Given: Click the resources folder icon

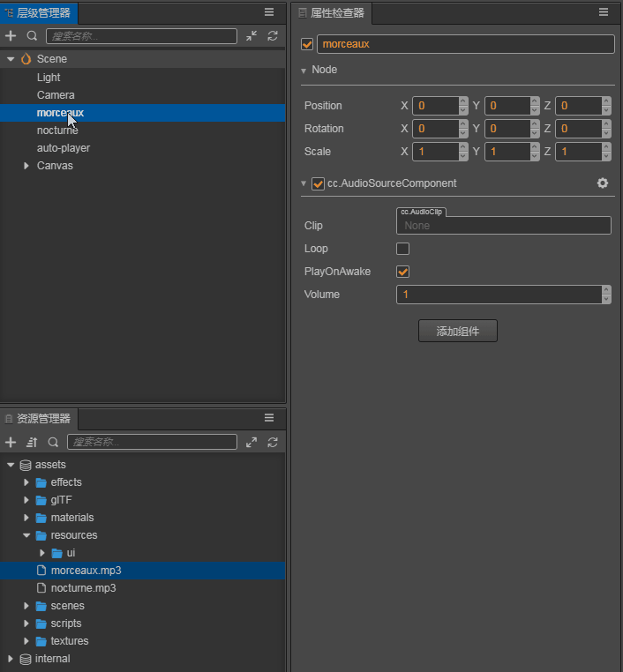Looking at the screenshot, I should (x=41, y=535).
